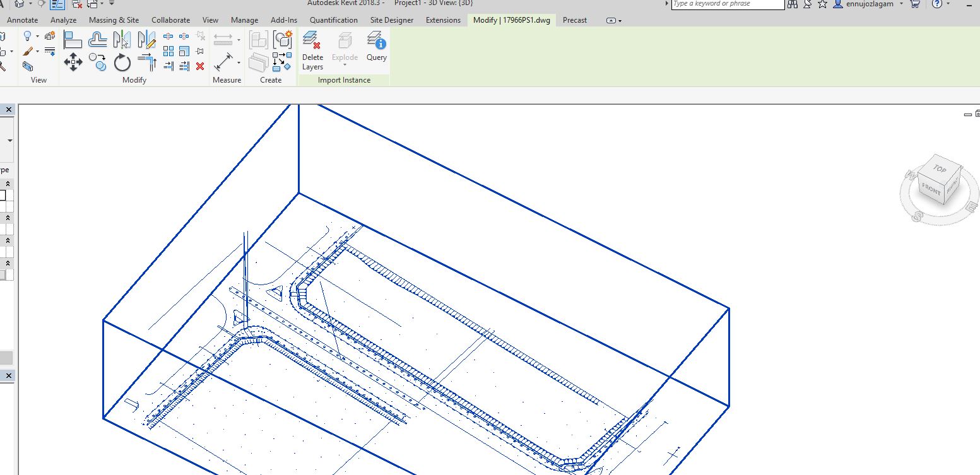Open the Customize Quick Access Toolbar menu

(112, 4)
